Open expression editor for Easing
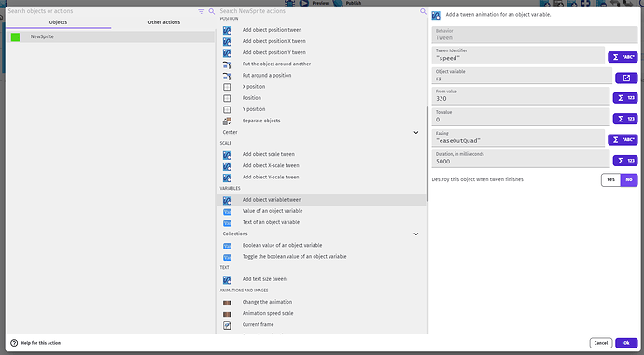 pyautogui.click(x=623, y=140)
